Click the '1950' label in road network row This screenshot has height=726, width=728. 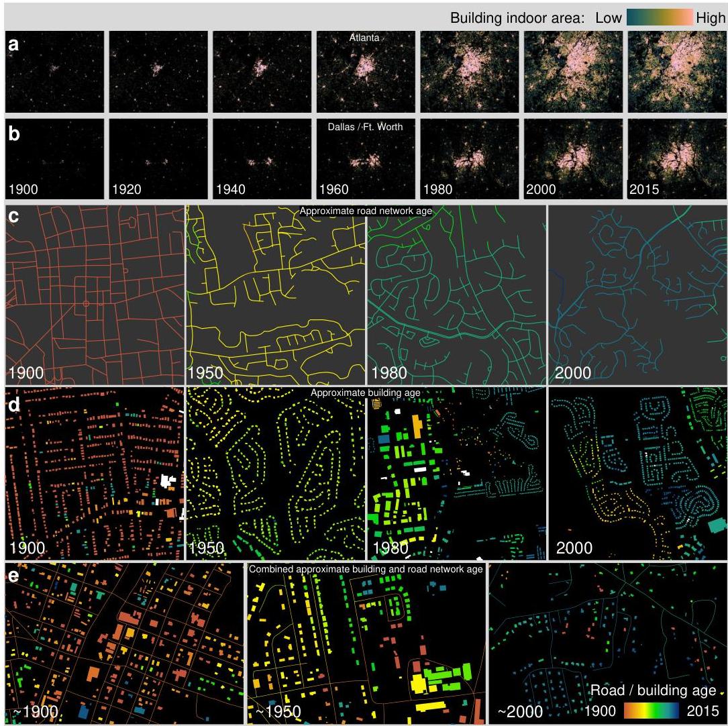pos(205,373)
